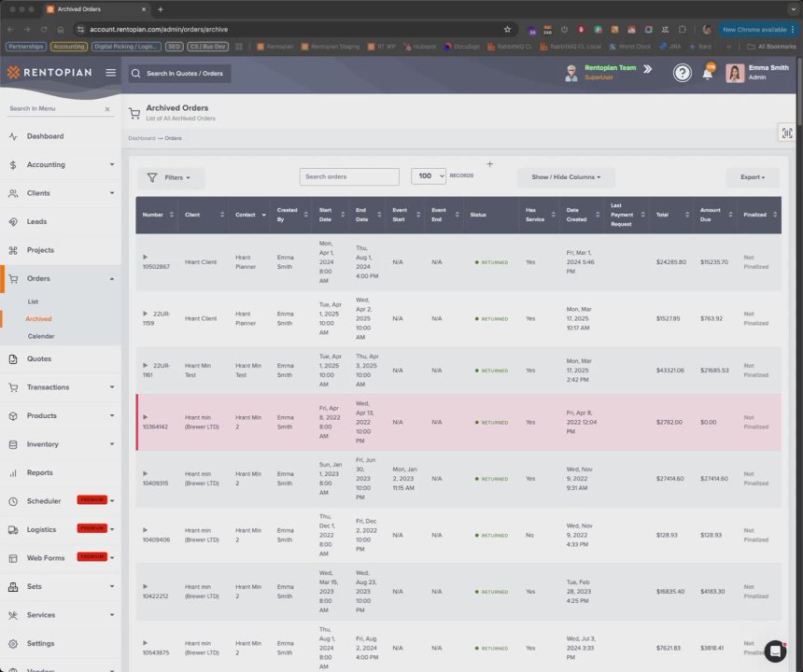Click the plus icon above the table
The width and height of the screenshot is (803, 672).
489,163
